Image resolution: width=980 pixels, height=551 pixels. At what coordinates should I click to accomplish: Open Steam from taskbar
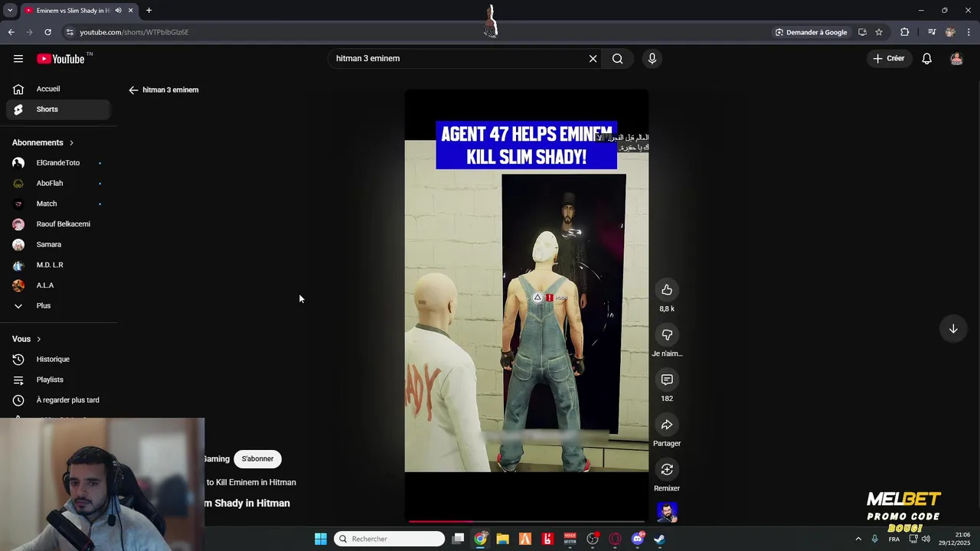659,539
